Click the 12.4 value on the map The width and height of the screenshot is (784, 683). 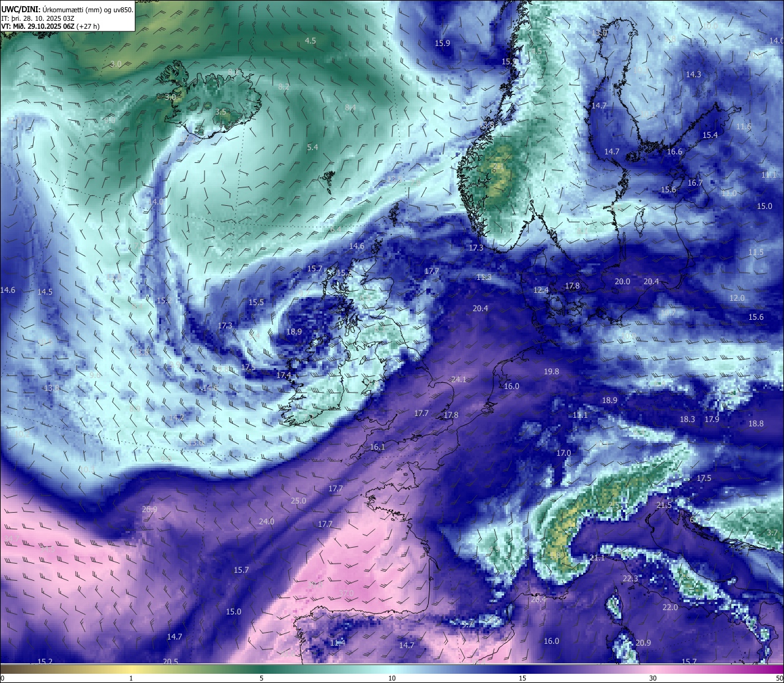[x=541, y=290]
